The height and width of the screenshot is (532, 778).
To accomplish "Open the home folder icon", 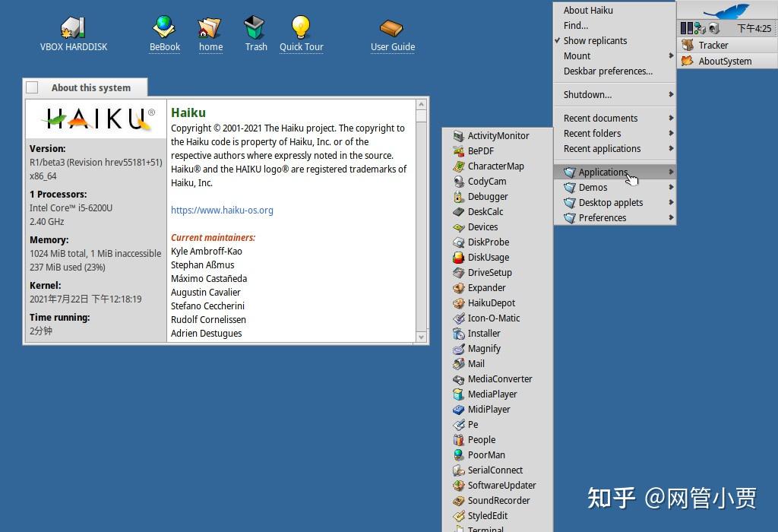I will click(210, 33).
